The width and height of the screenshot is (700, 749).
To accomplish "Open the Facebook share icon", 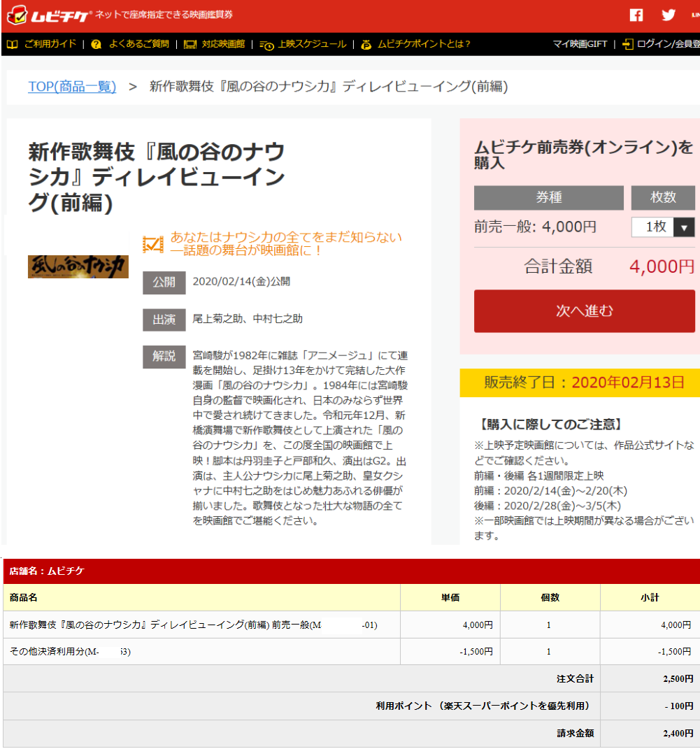I will point(636,15).
